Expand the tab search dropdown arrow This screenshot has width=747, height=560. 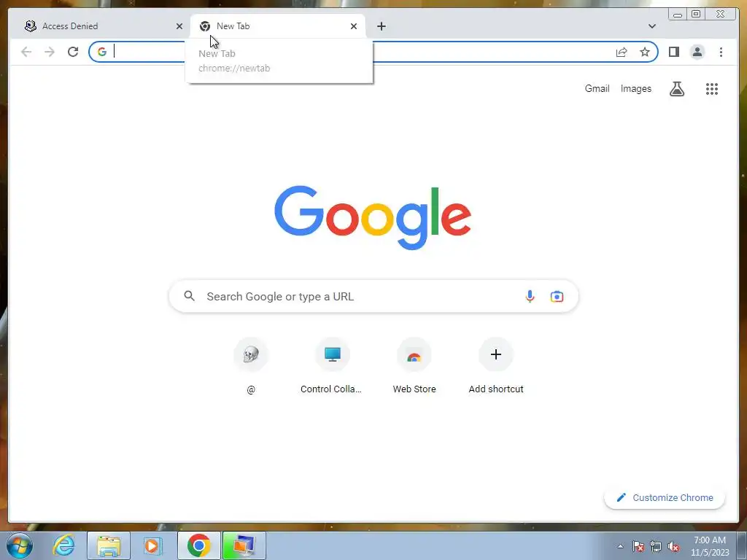(651, 26)
